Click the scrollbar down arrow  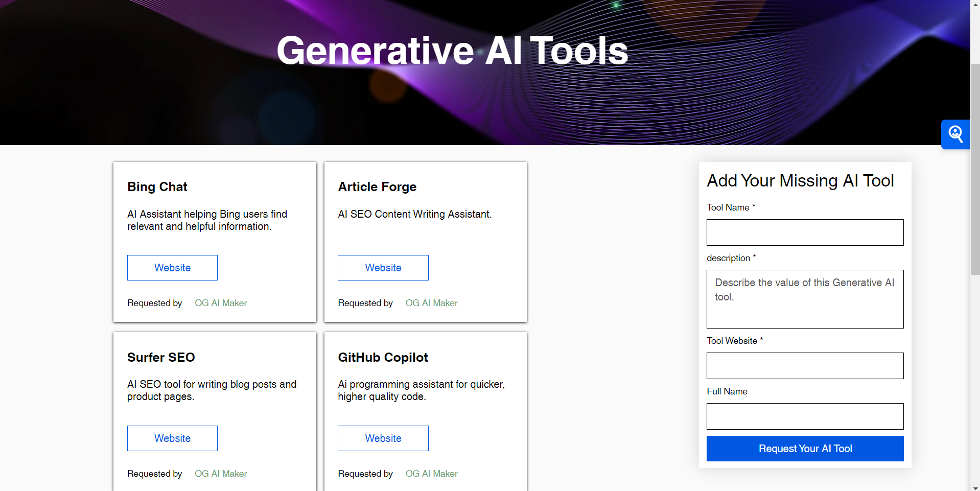pyautogui.click(x=975, y=486)
